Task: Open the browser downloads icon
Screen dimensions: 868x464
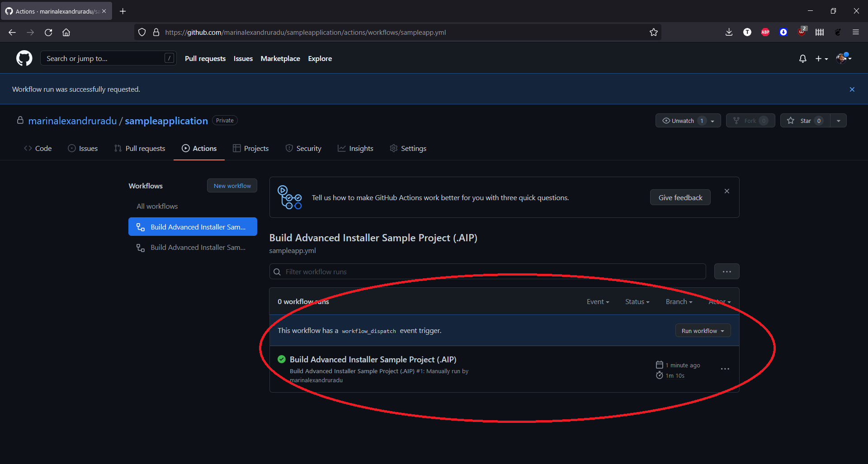Action: tap(729, 32)
